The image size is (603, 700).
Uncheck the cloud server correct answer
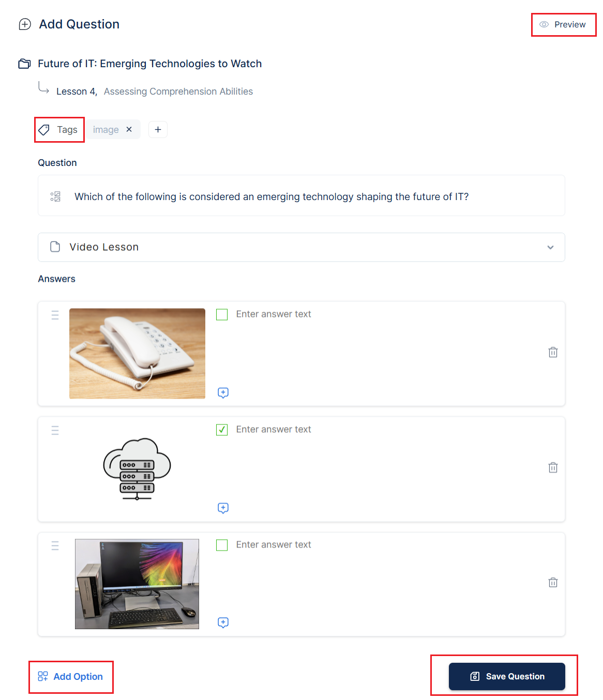tap(222, 430)
